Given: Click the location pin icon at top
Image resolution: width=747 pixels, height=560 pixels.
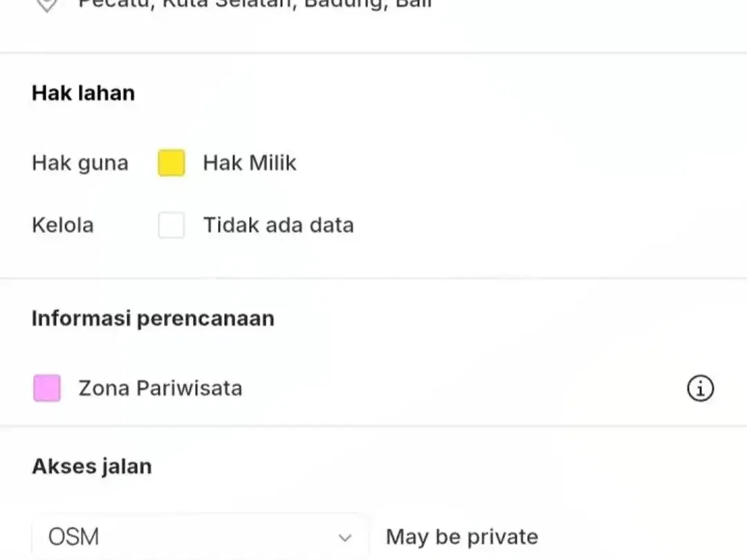Looking at the screenshot, I should (x=47, y=6).
